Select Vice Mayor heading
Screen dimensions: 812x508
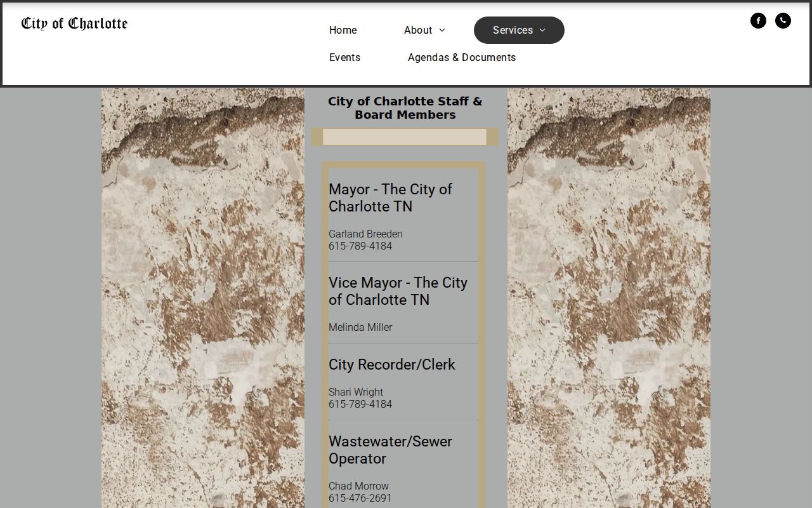[398, 291]
